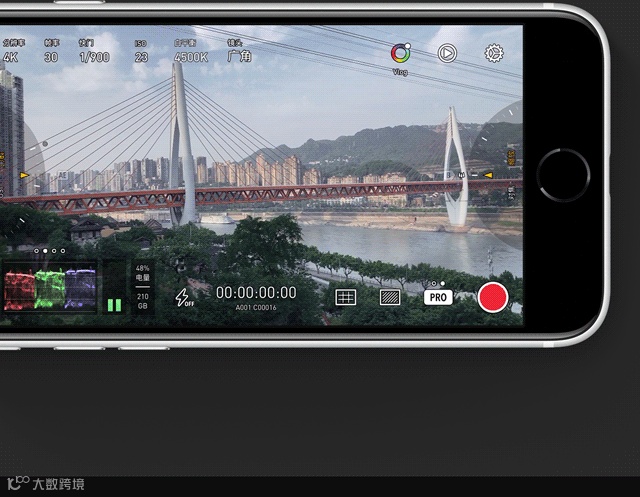Start recording with the red button
Viewport: 640px width, 497px height.
[x=493, y=297]
